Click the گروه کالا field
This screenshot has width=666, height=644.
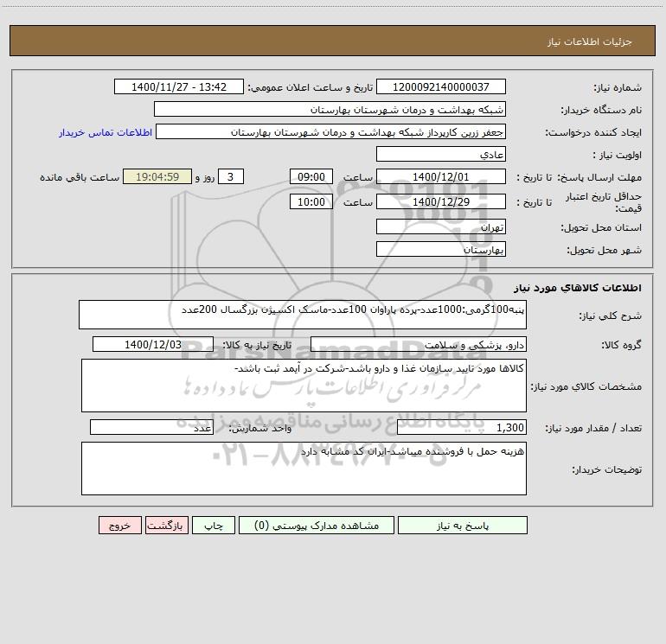pos(419,345)
